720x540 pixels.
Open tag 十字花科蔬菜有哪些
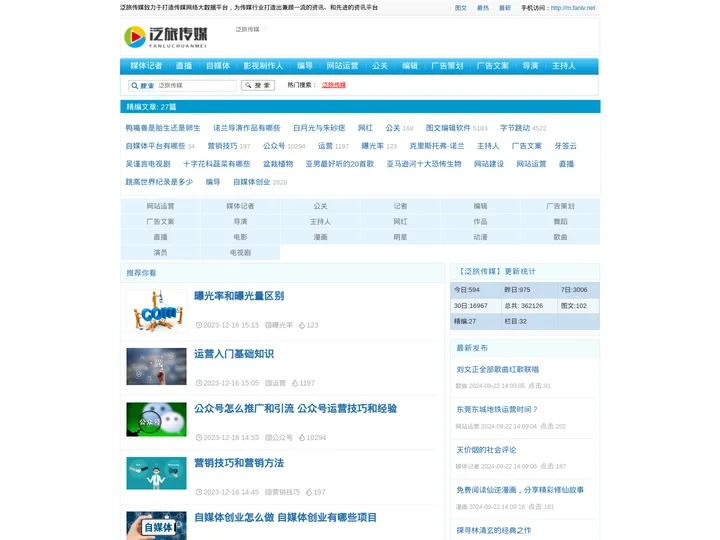pyautogui.click(x=216, y=163)
